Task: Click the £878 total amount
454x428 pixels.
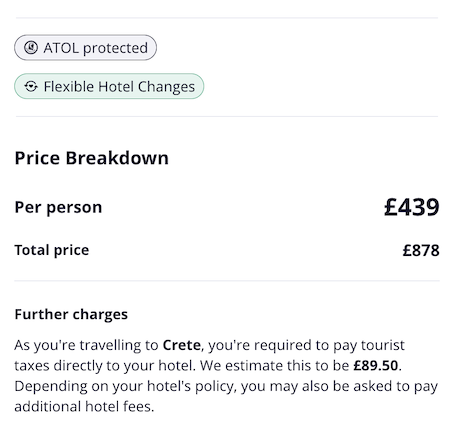Action: tap(421, 251)
